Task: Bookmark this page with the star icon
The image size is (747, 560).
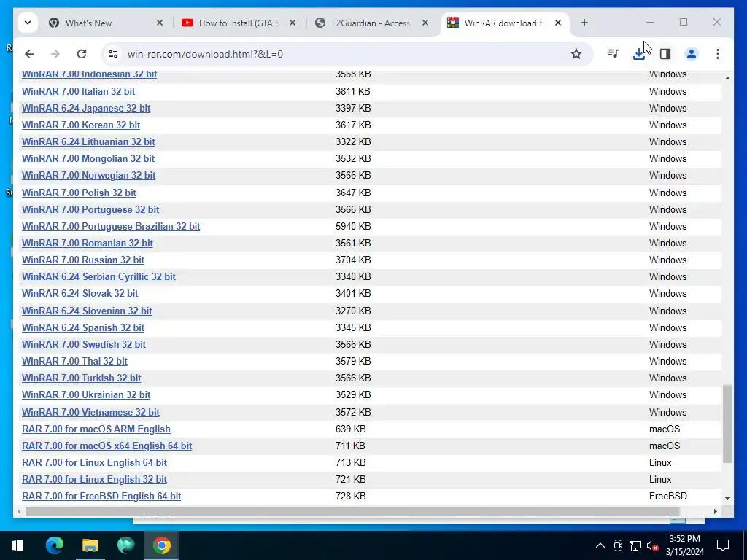Action: click(x=576, y=54)
